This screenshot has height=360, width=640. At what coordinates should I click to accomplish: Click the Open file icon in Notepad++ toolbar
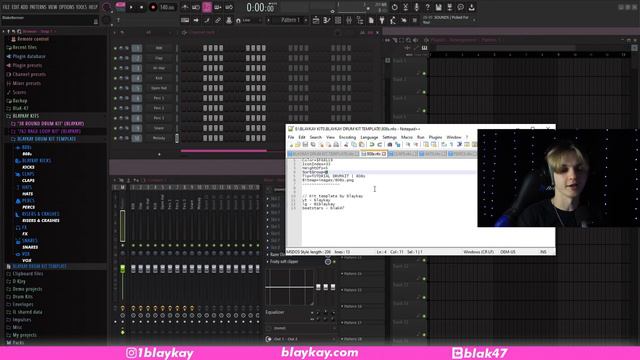pyautogui.click(x=298, y=144)
